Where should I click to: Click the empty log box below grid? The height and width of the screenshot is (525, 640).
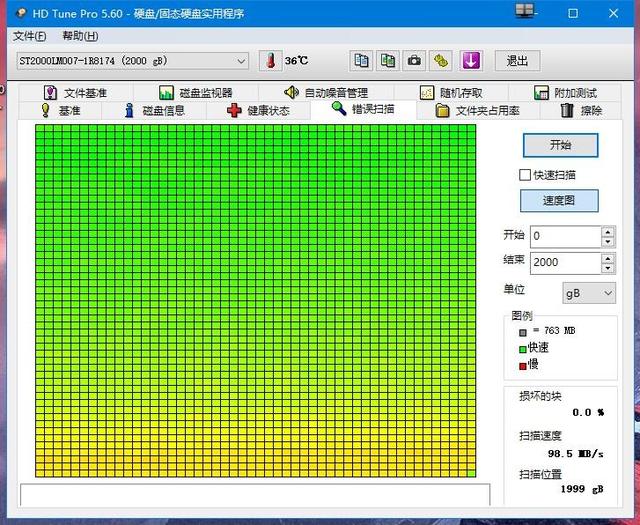tap(255, 495)
